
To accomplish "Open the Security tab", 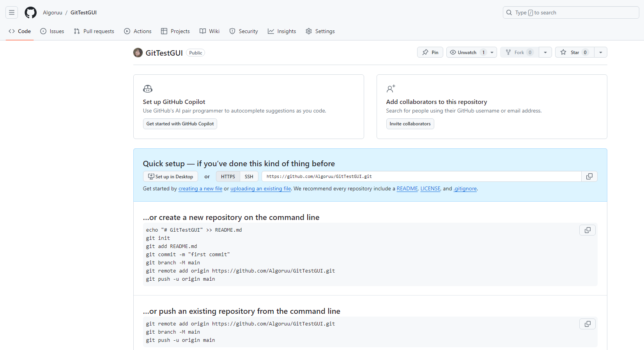I will (x=244, y=31).
